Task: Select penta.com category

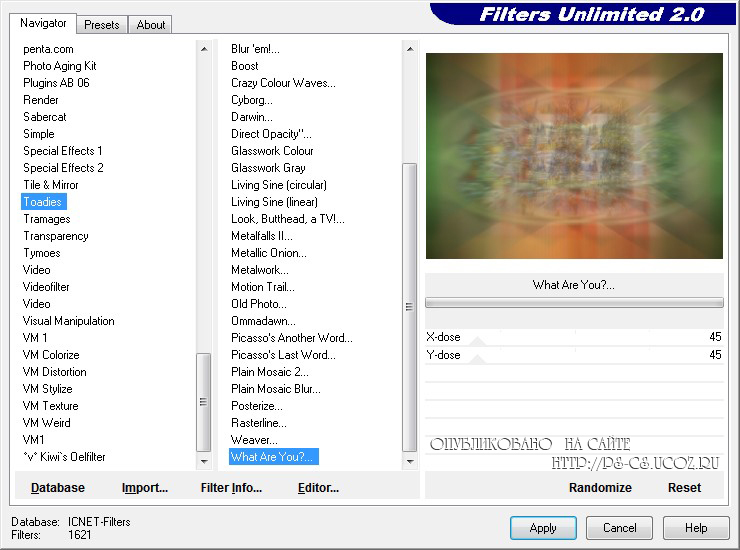Action: (x=48, y=49)
